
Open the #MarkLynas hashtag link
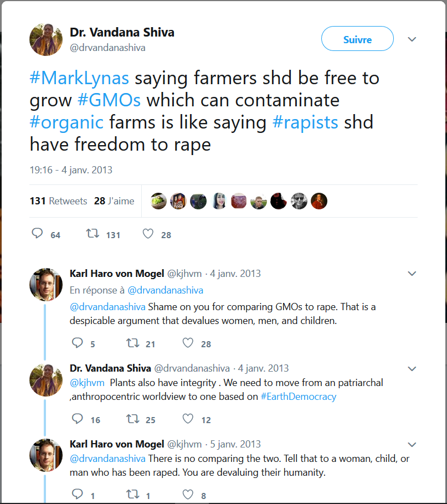[79, 78]
